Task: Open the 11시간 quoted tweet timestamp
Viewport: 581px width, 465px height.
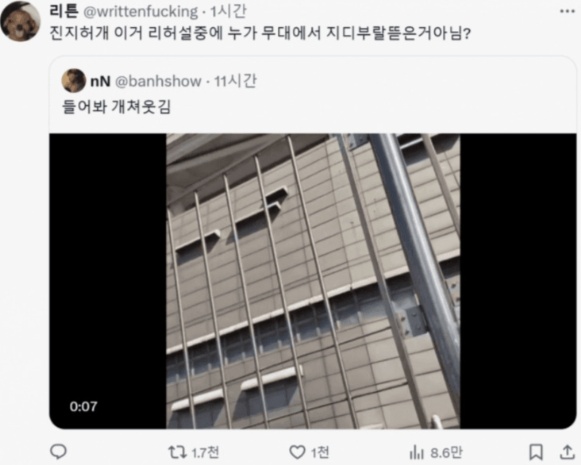Action: (x=235, y=81)
